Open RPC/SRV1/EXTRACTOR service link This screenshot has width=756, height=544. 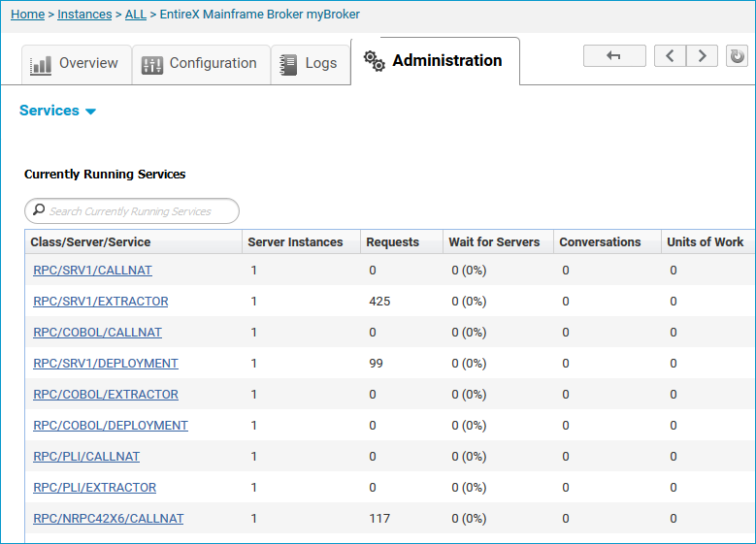pos(101,302)
